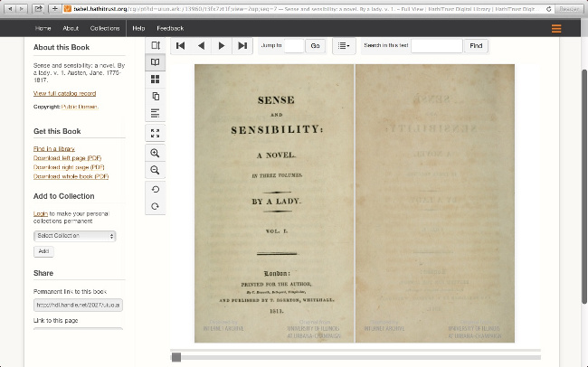Open the Feedback menu item
Screen dimensions: 588x367
169,29
